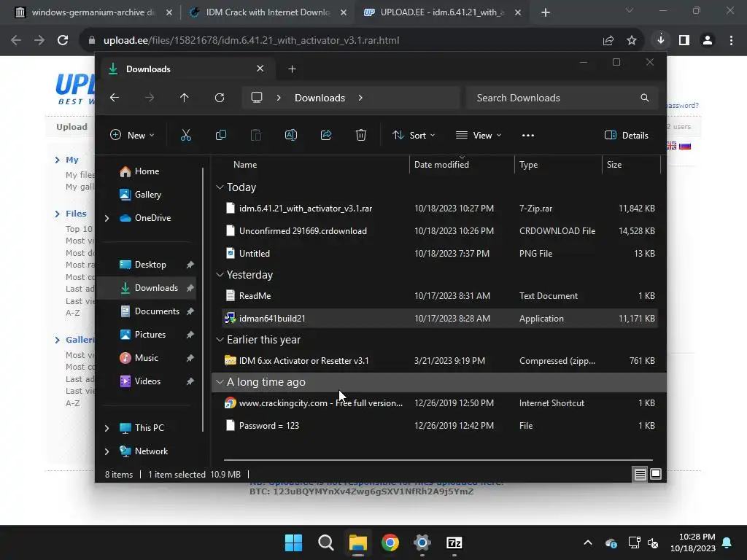Sort by the Name column header
This screenshot has width=747, height=560.
tap(245, 165)
